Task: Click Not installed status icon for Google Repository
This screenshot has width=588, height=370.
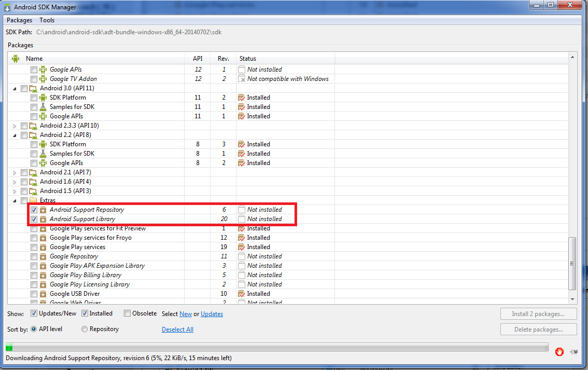Action: [x=242, y=256]
